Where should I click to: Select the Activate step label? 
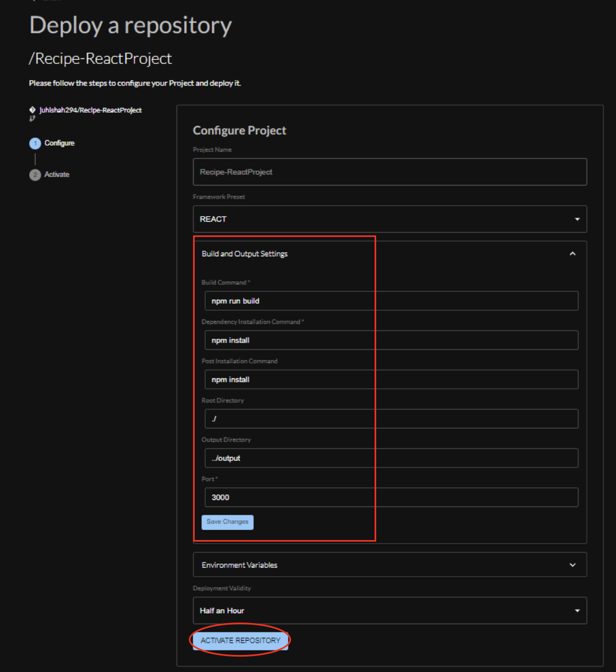(x=57, y=174)
